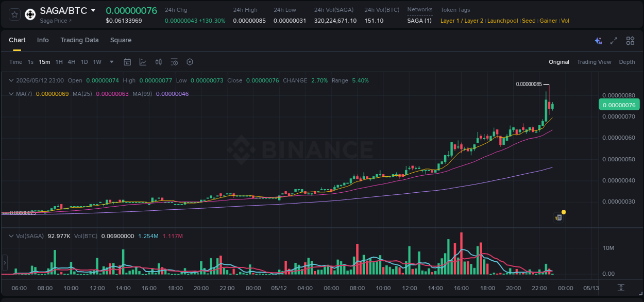This screenshot has width=644, height=302.
Task: Expand chart to fullscreen with arrows icon
Action: pos(614,41)
